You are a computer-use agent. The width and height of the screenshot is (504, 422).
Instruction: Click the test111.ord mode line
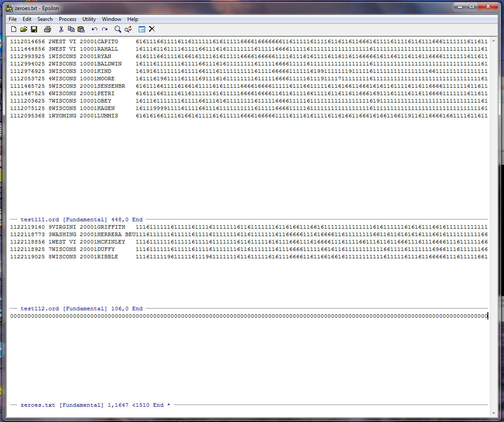pos(81,220)
